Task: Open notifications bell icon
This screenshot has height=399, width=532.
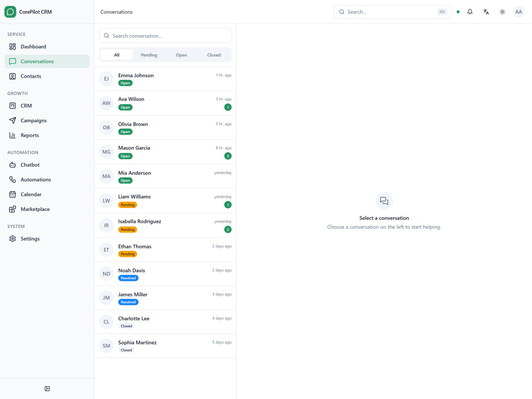Action: [470, 12]
